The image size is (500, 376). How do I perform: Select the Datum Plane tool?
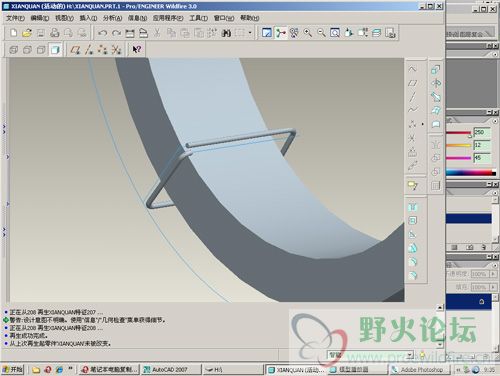coord(412,83)
